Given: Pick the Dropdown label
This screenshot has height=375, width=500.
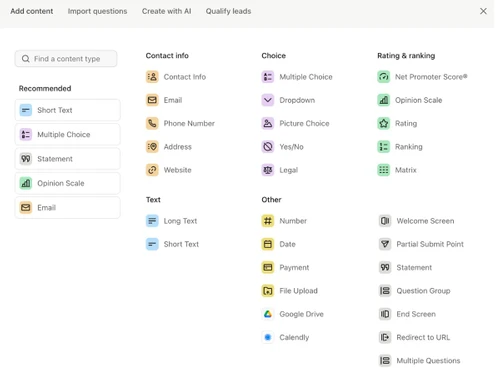Looking at the screenshot, I should click(297, 100).
